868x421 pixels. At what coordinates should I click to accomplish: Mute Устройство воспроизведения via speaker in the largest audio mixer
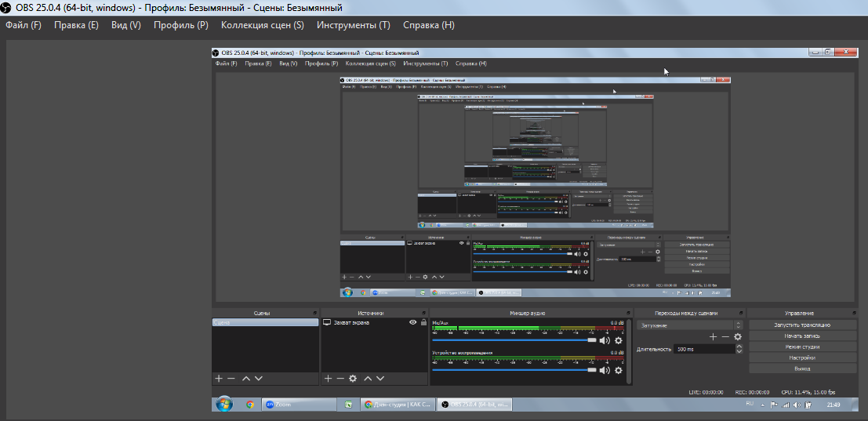click(605, 370)
